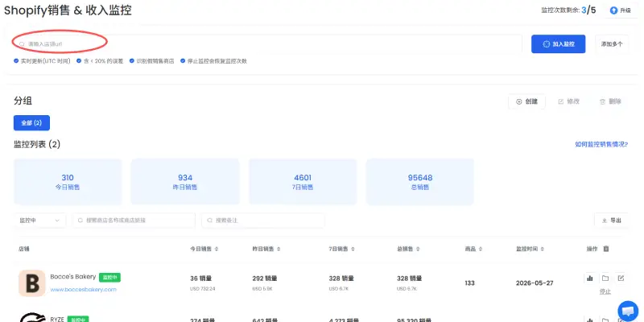Click the 292 销量 yesterday sales cell
644x322 pixels.
(x=265, y=279)
